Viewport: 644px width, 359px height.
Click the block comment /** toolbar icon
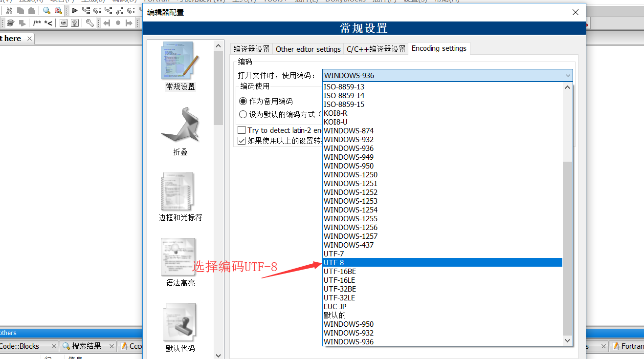click(x=39, y=22)
